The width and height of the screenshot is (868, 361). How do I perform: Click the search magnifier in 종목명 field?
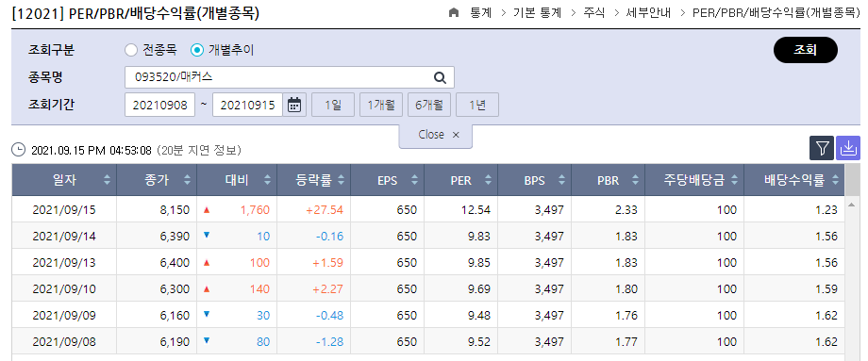coord(440,78)
